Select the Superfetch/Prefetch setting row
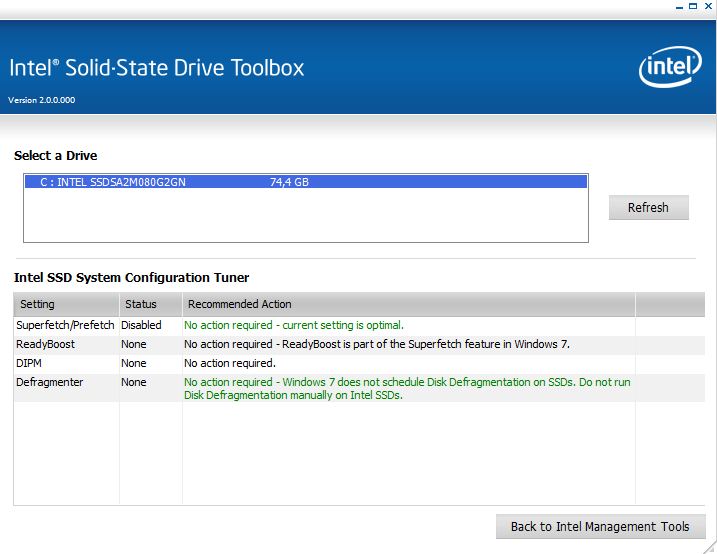 (359, 325)
